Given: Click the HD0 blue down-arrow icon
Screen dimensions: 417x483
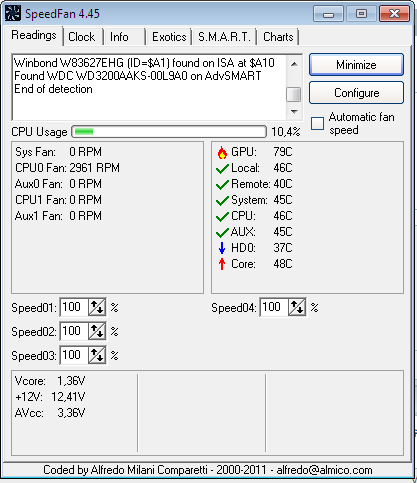Looking at the screenshot, I should click(x=222, y=248).
